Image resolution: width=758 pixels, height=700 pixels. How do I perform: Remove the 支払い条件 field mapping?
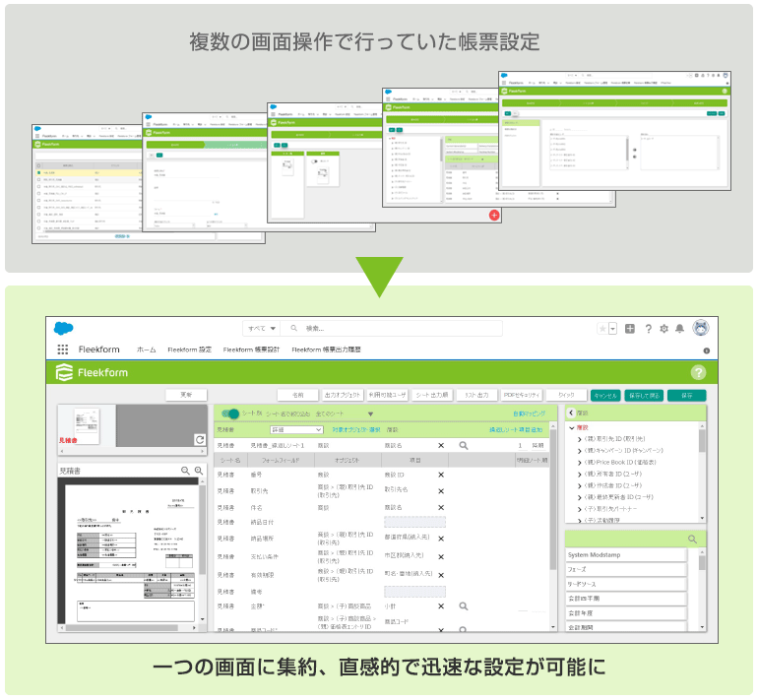click(x=441, y=557)
